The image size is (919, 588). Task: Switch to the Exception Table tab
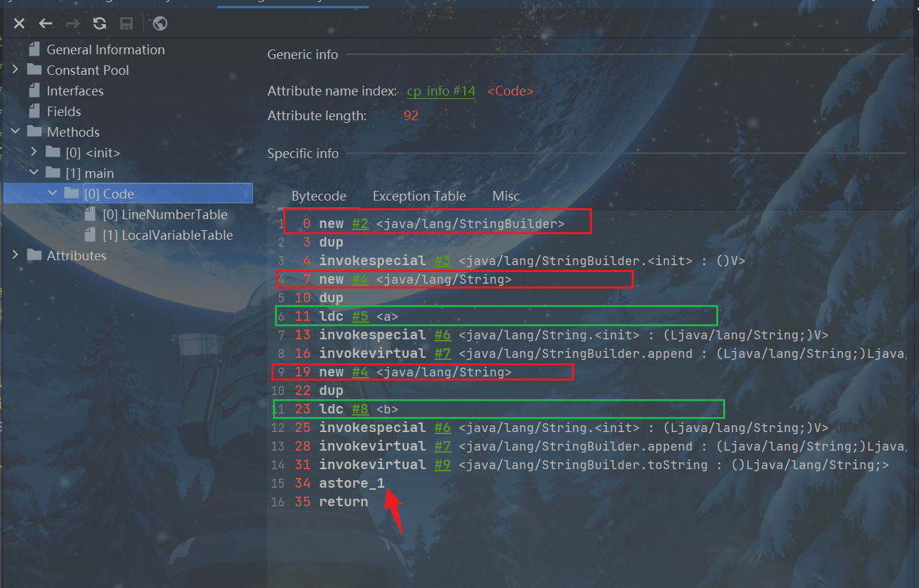419,196
